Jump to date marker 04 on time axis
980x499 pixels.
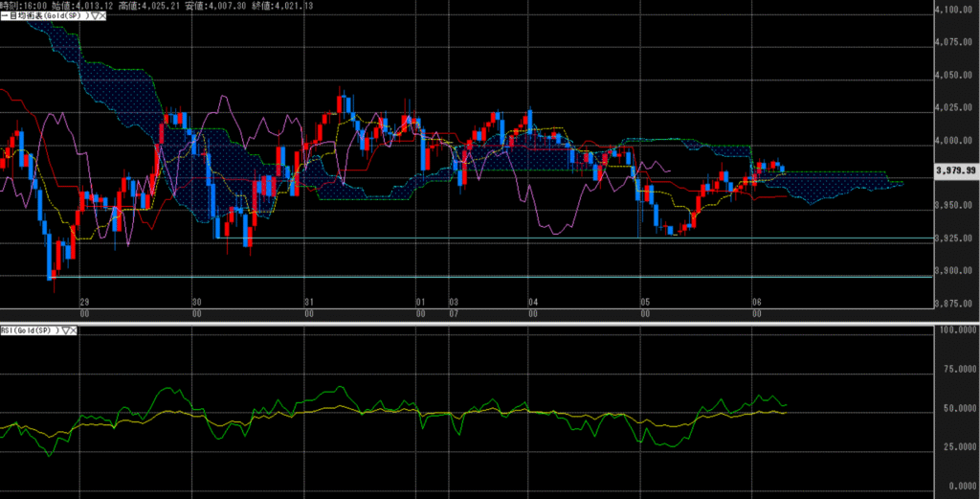point(532,302)
